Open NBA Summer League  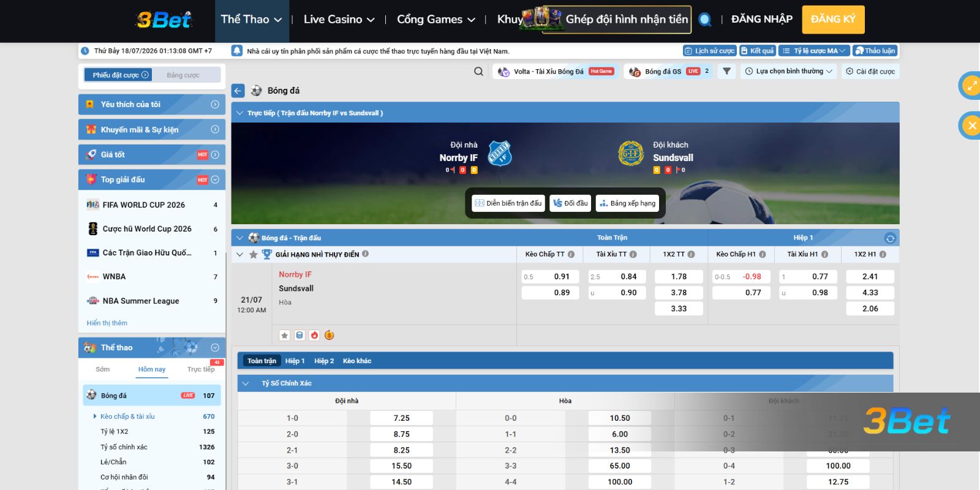(x=152, y=301)
